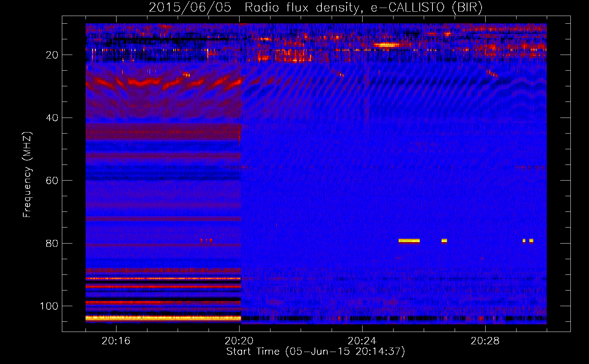Click the plot title "Radio flux density, e-CALLISTO (BIR)"
Viewport: 589px width, 364px height.
pos(363,8)
